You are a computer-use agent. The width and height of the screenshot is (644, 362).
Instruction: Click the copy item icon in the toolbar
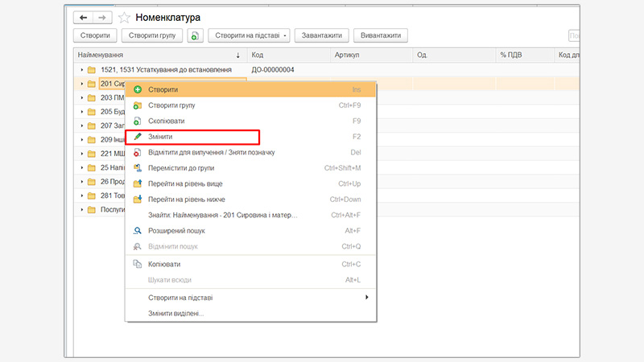pyautogui.click(x=195, y=35)
